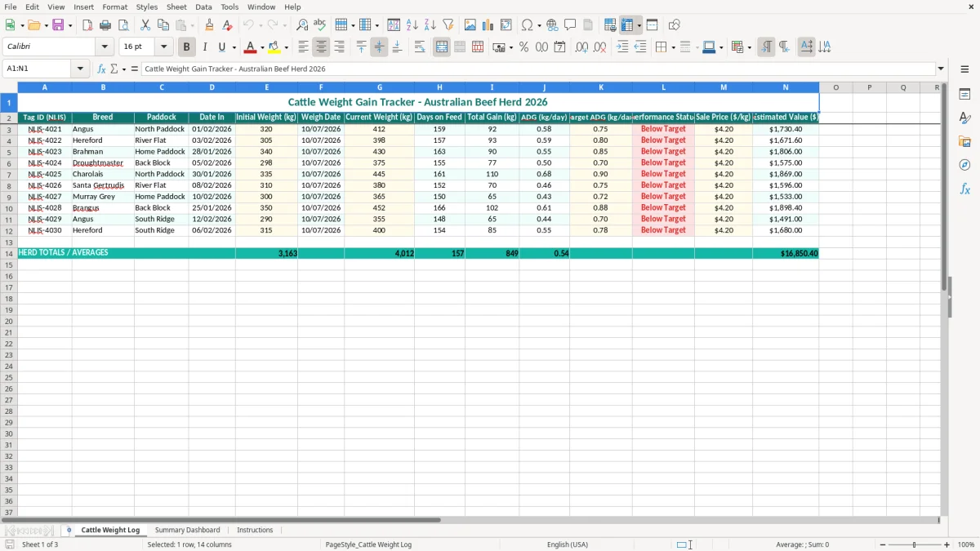The width and height of the screenshot is (980, 551).
Task: Click the Cut scissors icon
Action: click(x=145, y=25)
